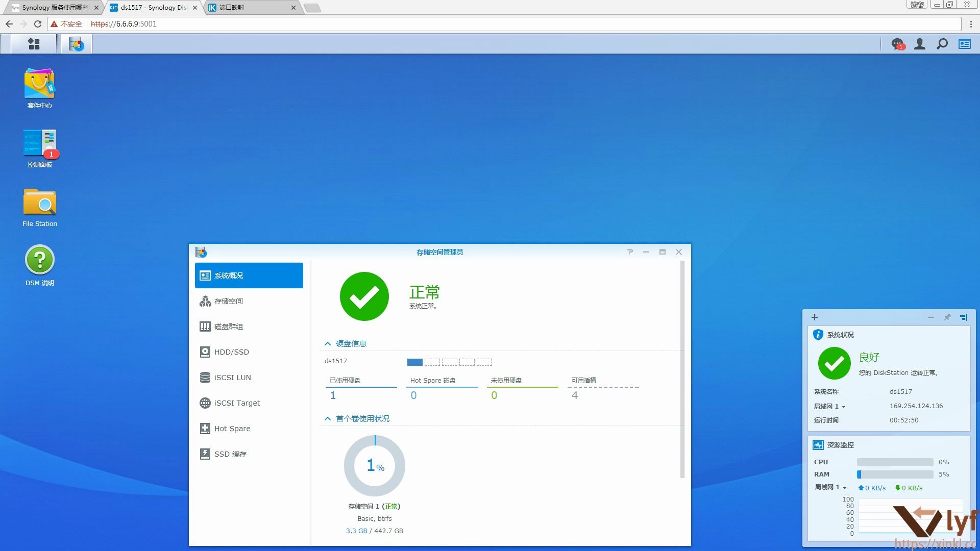Open the notifications icon in the taskbar
Screen dimensions: 980x551
pos(897,44)
